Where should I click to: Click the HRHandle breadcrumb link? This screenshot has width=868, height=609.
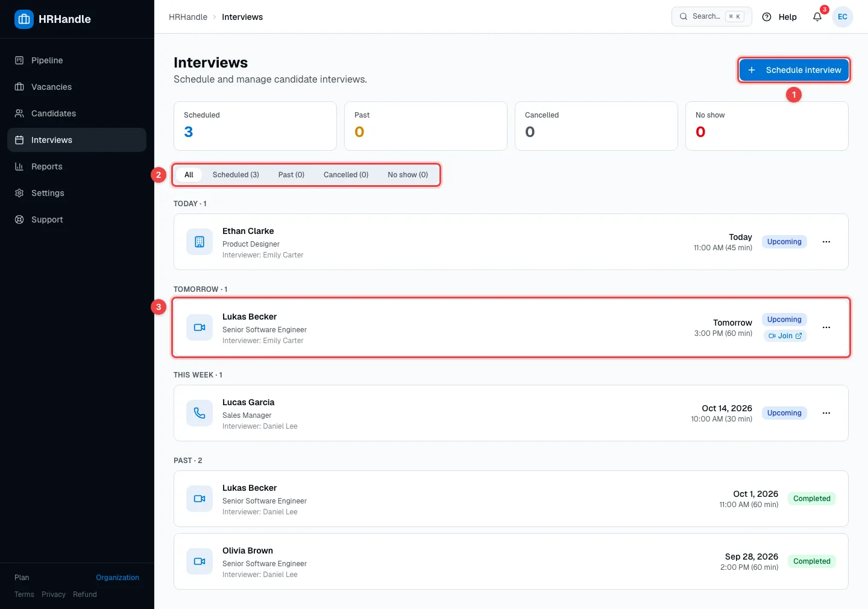point(188,17)
